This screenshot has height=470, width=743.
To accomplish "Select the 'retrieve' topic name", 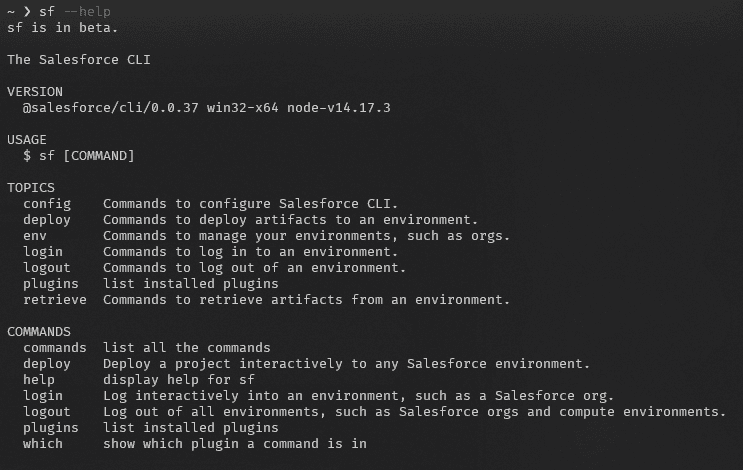I will (55, 300).
